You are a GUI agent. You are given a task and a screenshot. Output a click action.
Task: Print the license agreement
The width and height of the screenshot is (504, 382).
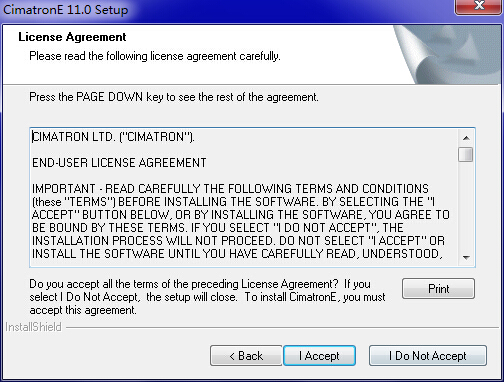(438, 288)
